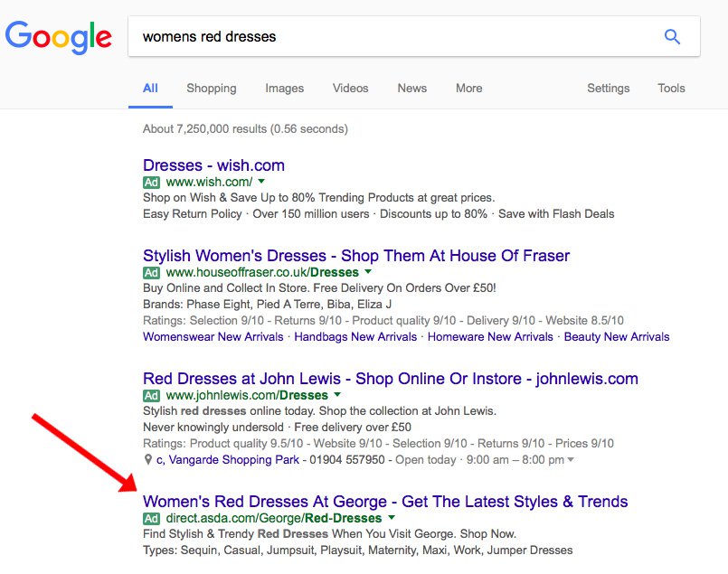The width and height of the screenshot is (728, 574).
Task: Open Stylish Women's Dresses House Of Fraser link
Action: click(x=356, y=256)
